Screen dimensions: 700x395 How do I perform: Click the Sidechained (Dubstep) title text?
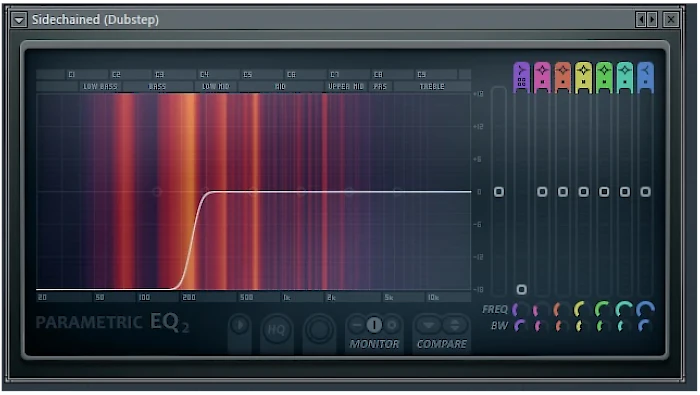[x=95, y=20]
